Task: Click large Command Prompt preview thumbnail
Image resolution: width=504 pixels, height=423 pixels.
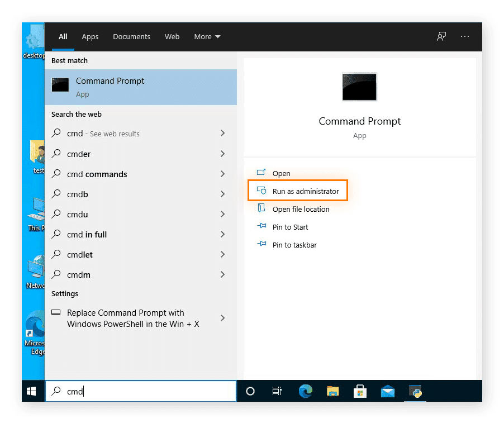Action: 359,87
